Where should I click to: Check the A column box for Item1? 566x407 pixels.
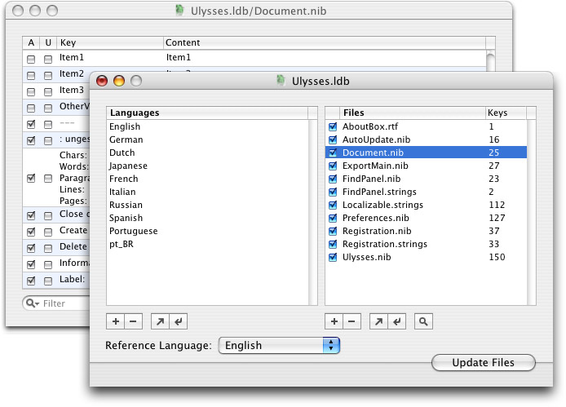[31, 59]
